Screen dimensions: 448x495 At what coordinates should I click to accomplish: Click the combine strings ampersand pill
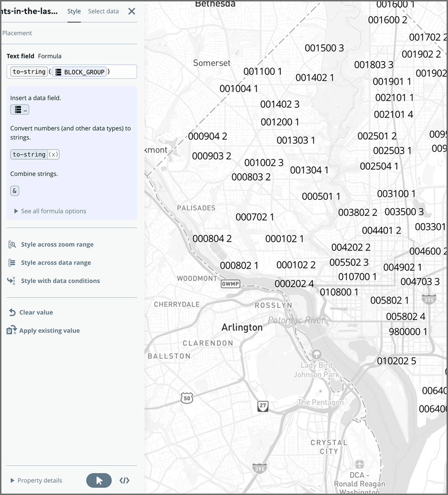[14, 190]
